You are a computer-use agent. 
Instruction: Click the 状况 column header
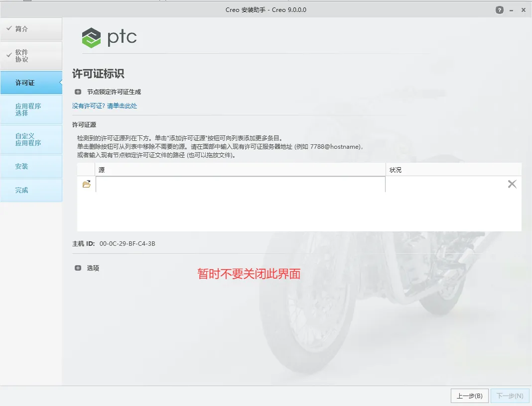pos(454,170)
